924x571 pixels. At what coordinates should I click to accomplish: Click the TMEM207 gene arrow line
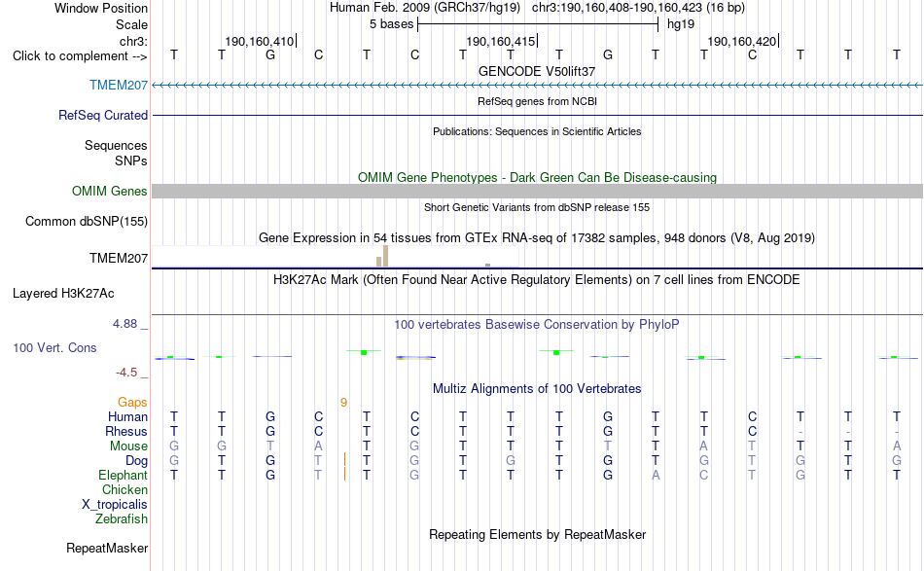coord(538,86)
